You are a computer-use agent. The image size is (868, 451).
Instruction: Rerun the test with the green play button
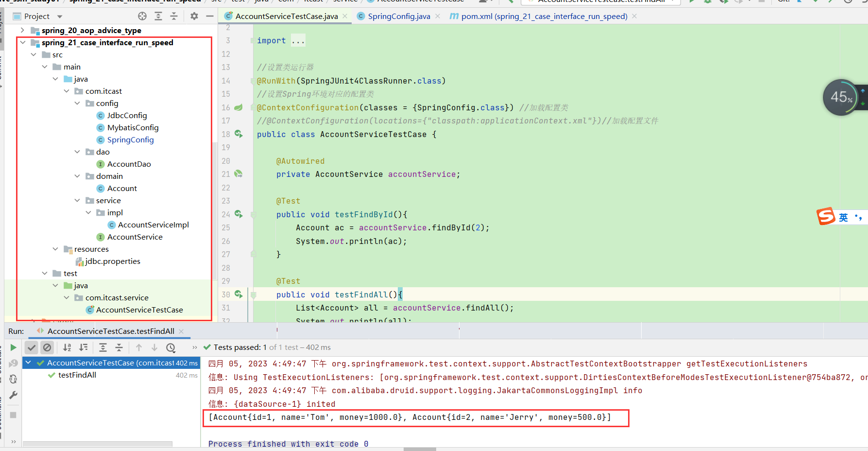point(13,347)
